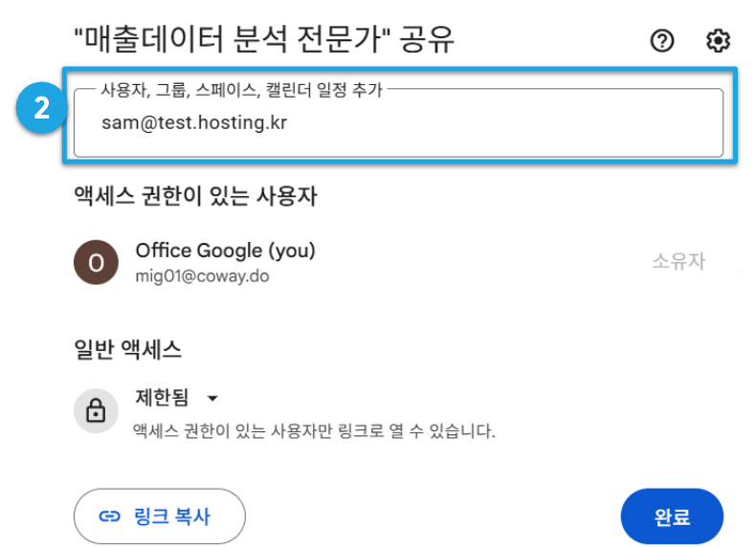Click the 액세스 권한이 있는 사용자 heading

195,196
